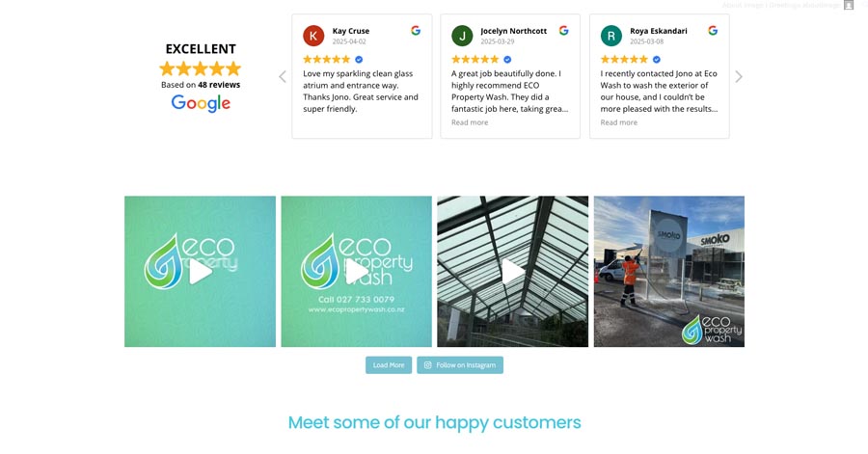Click Jocelyn Northcott reviewer name
Image resolution: width=868 pixels, height=454 pixels.
click(513, 31)
